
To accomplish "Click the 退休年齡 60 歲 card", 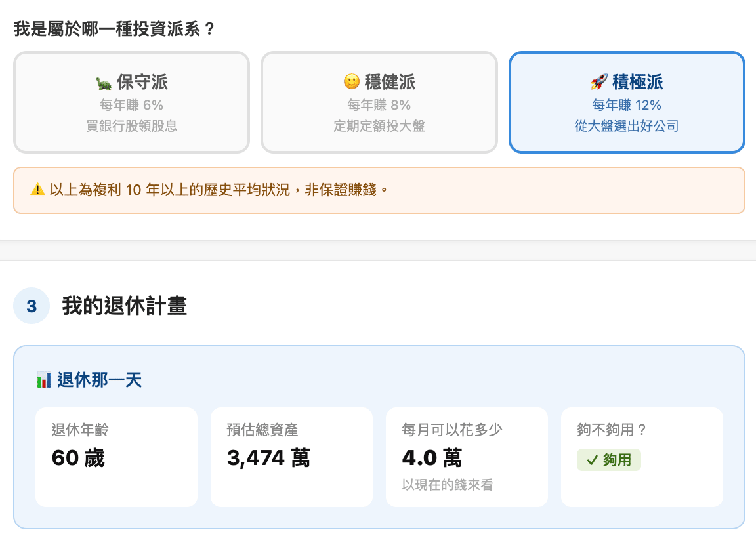I will (x=117, y=457).
